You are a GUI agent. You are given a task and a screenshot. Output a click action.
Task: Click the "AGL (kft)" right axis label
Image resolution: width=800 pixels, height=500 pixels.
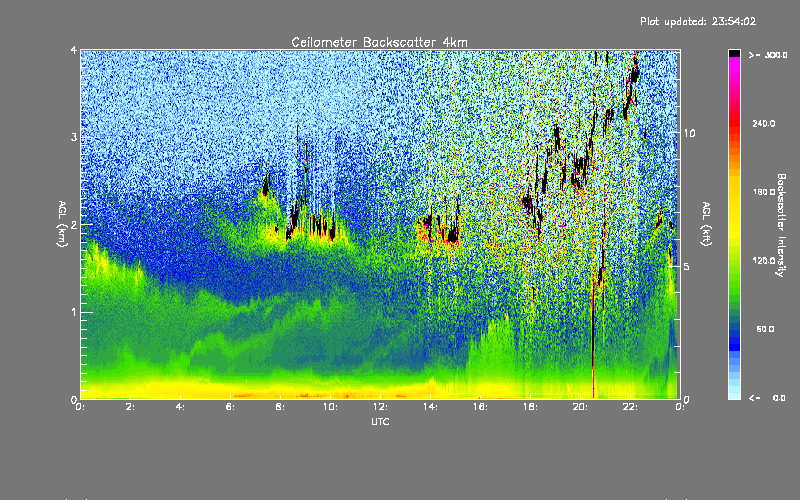point(706,224)
